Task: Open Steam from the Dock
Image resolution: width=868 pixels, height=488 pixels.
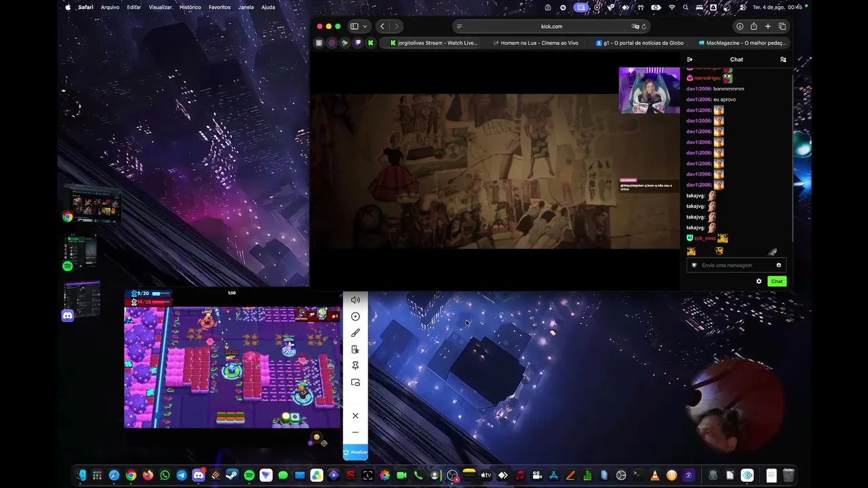Action: [233, 475]
